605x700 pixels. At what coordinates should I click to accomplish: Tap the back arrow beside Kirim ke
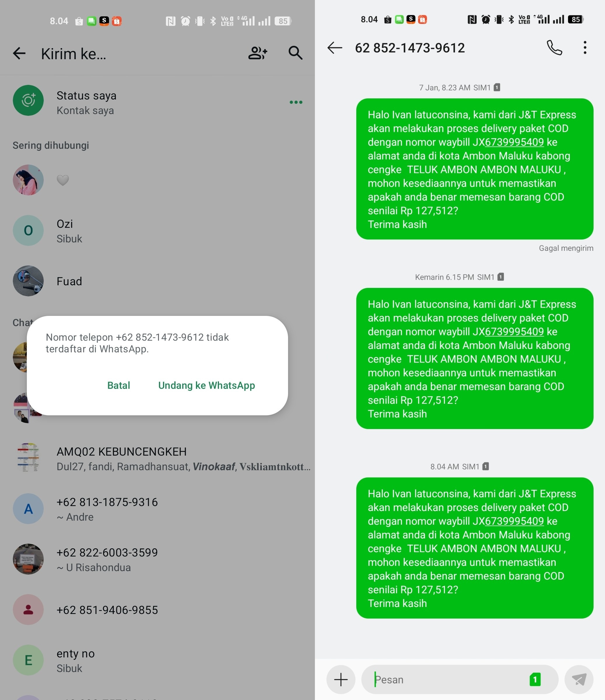click(19, 53)
